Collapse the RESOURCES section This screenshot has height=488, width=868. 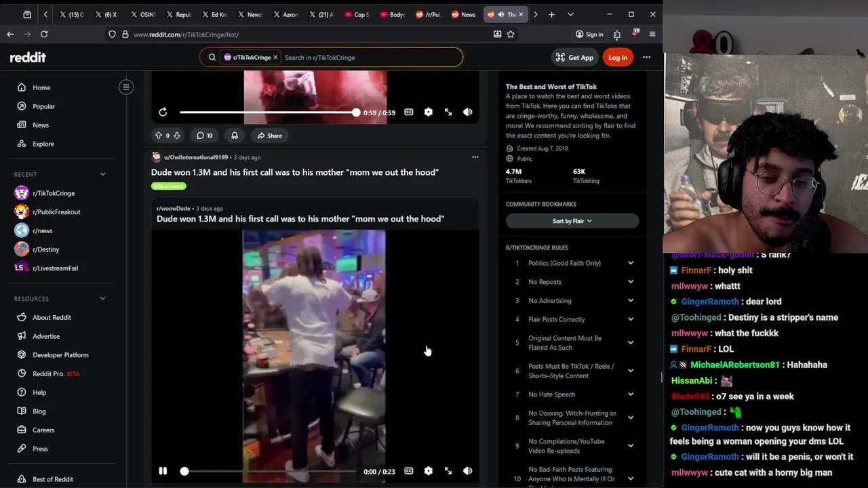[x=102, y=298]
